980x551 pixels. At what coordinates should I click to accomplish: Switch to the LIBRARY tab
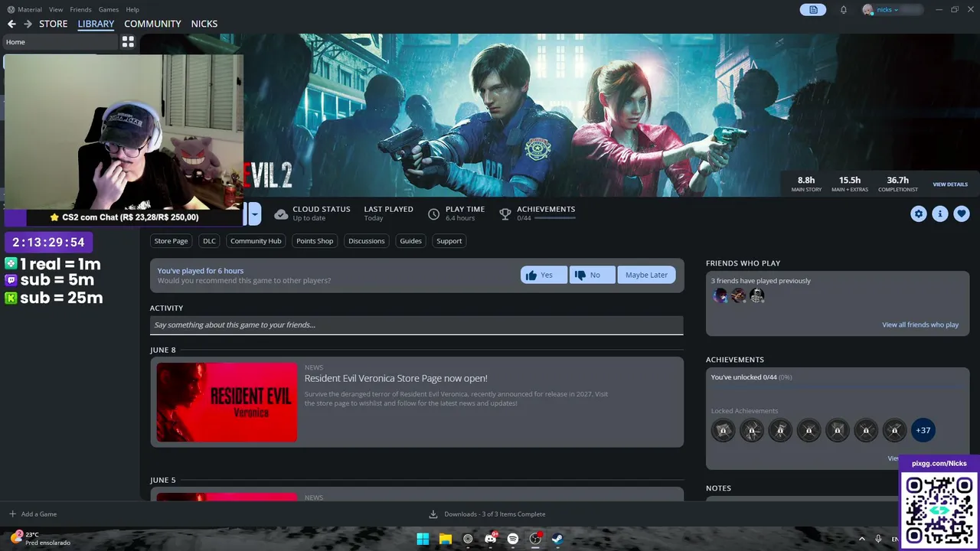[96, 24]
